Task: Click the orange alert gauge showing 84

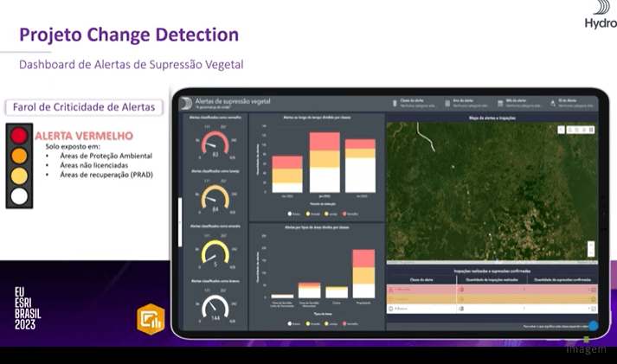Action: click(214, 199)
